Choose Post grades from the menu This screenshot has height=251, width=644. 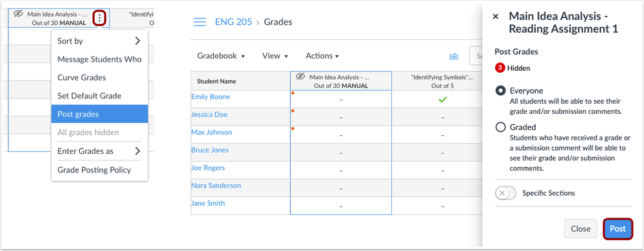click(99, 114)
